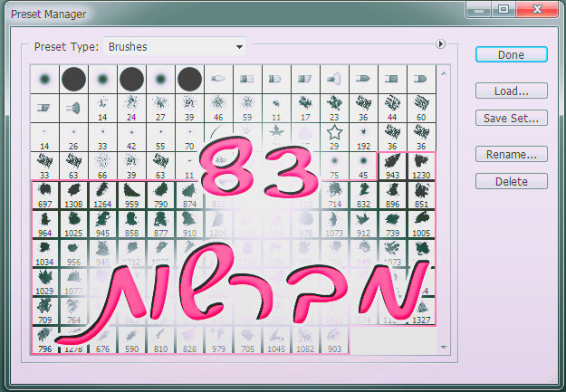
Task: Select the splatter brush sized 912
Action: coord(363,225)
